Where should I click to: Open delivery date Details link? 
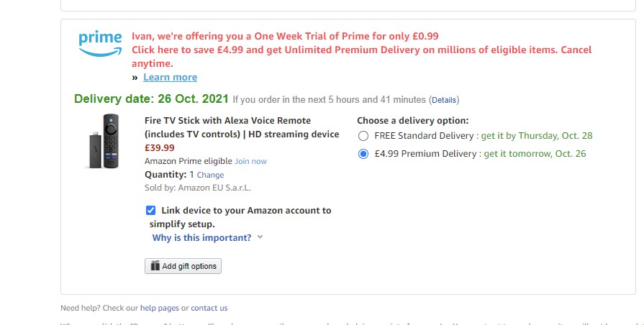tap(443, 100)
